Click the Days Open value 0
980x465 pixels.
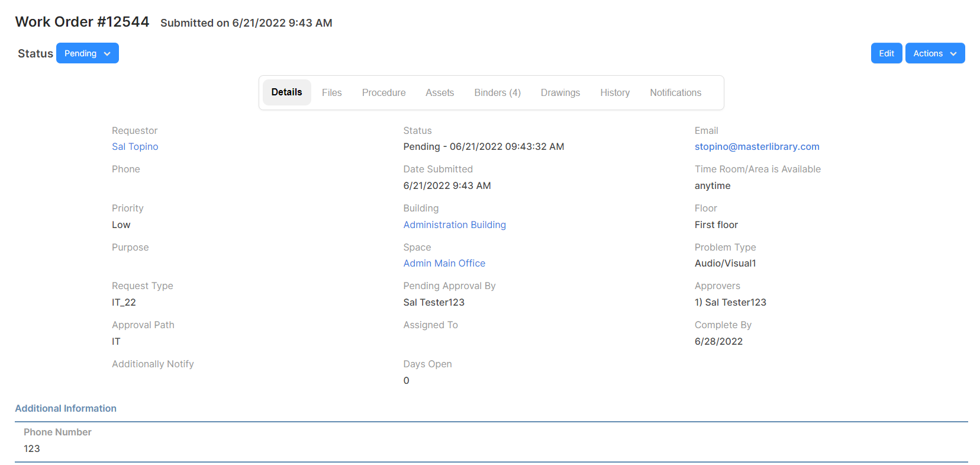(407, 380)
